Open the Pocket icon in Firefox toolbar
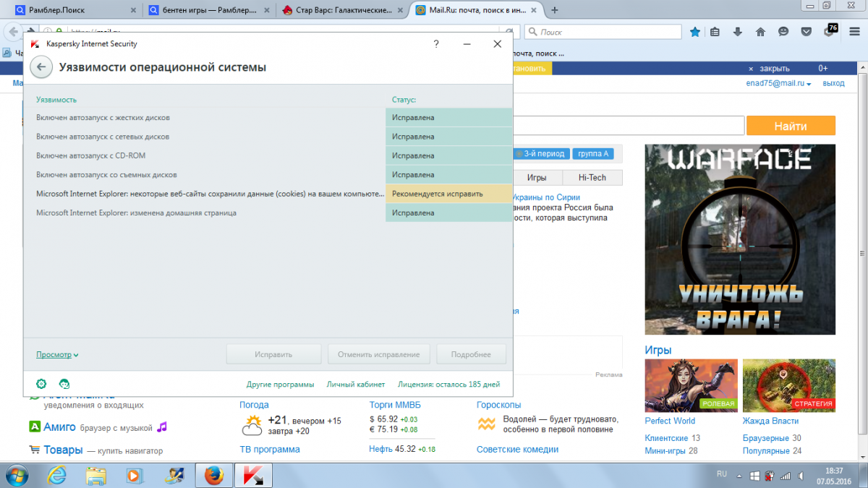 tap(806, 32)
